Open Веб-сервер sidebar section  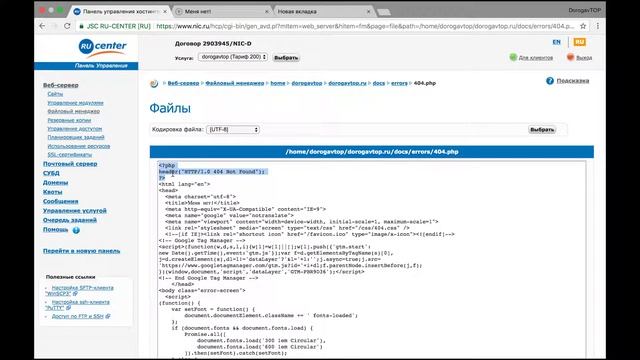point(61,85)
